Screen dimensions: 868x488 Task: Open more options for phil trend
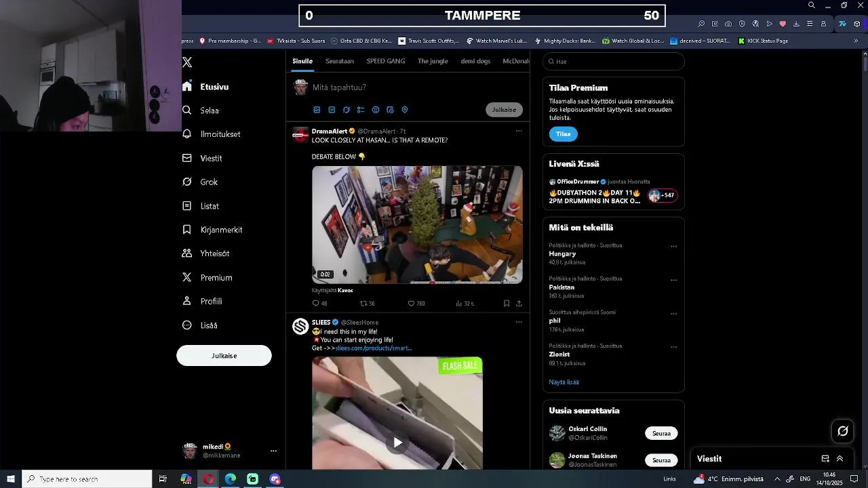(673, 314)
